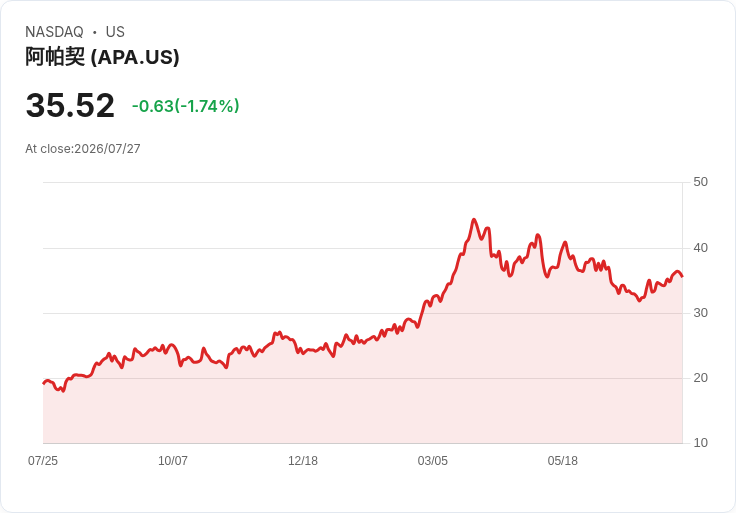This screenshot has height=513, width=736.
Task: Click the At close date text
Action: point(83,149)
